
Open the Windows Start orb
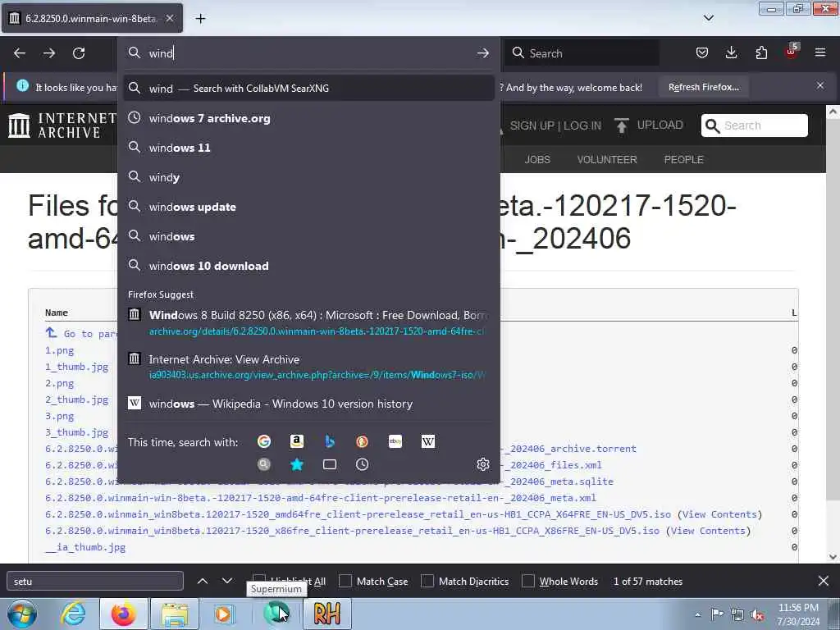[21, 614]
